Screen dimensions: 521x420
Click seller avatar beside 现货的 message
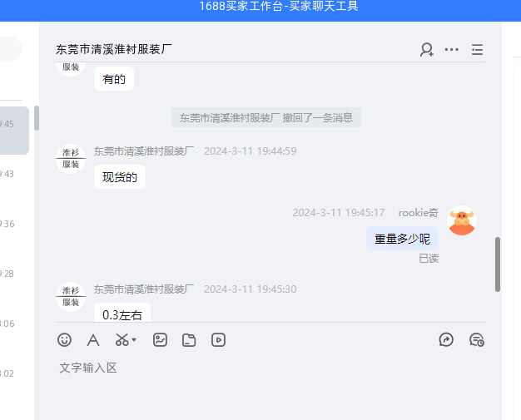point(71,159)
